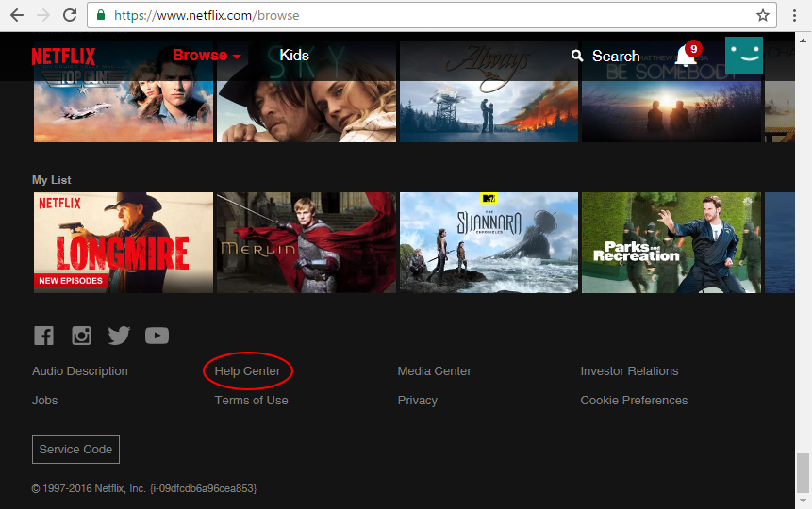Select the Merlin thumbnail
The width and height of the screenshot is (812, 509).
coord(307,243)
